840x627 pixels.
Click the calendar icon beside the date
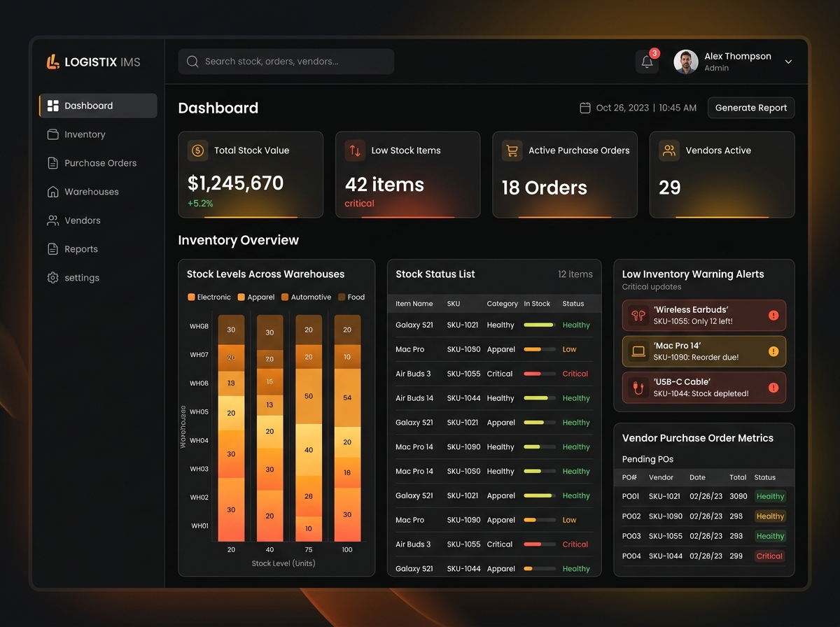tap(585, 108)
